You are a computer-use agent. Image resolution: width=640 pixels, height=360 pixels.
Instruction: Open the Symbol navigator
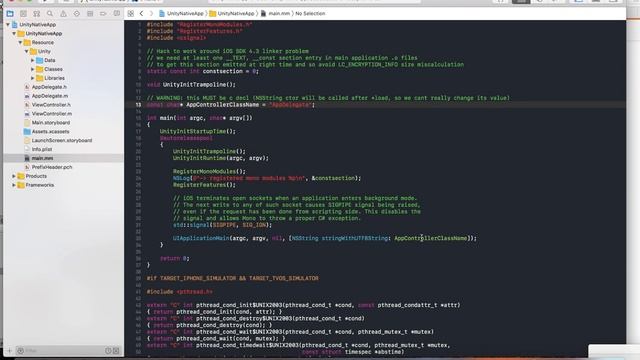37,13
